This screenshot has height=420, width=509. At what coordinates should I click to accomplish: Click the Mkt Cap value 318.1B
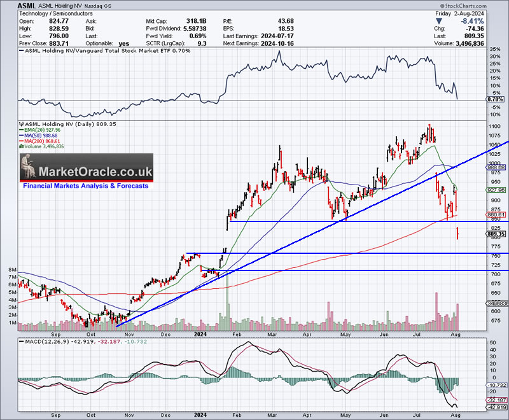tap(196, 21)
